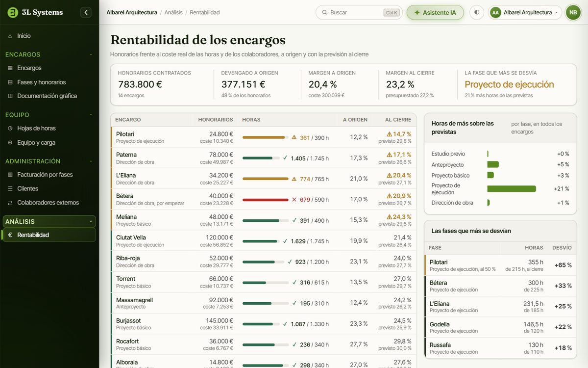Click the 3L Systems logo icon
The image size is (588, 368).
coord(13,13)
